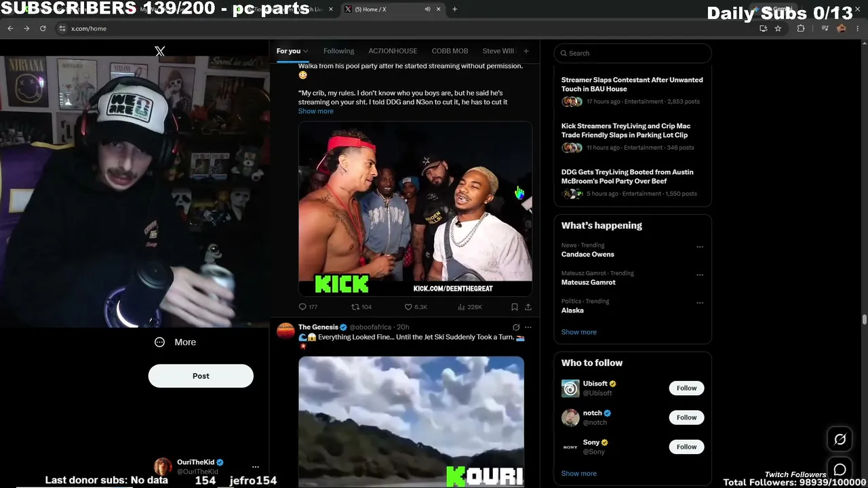
Task: Click the Sony profile logo
Action: point(570,447)
